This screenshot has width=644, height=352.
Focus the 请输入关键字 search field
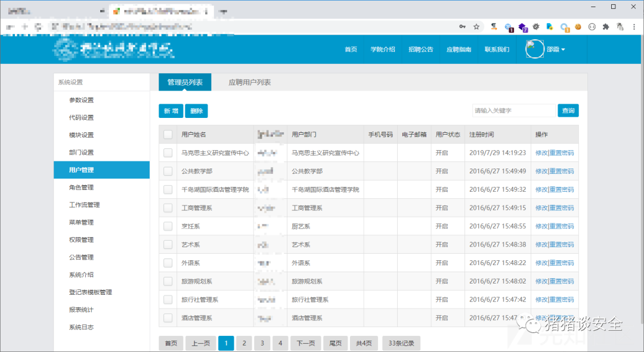(514, 110)
